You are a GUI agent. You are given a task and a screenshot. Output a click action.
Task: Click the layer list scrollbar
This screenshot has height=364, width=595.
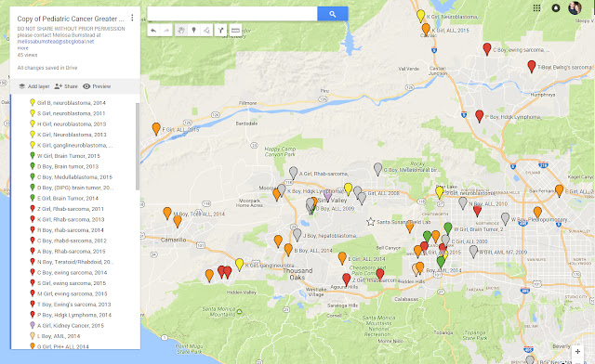point(138,147)
